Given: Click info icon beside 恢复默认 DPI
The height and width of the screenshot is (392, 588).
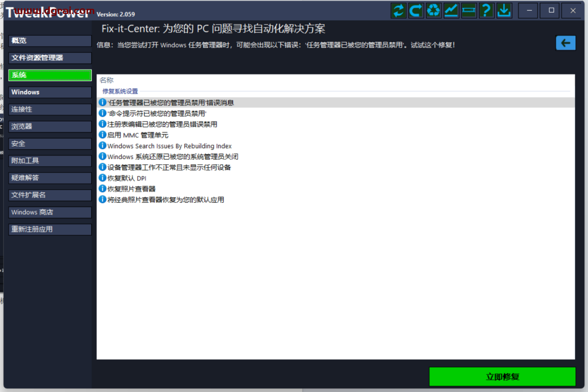Looking at the screenshot, I should click(102, 178).
